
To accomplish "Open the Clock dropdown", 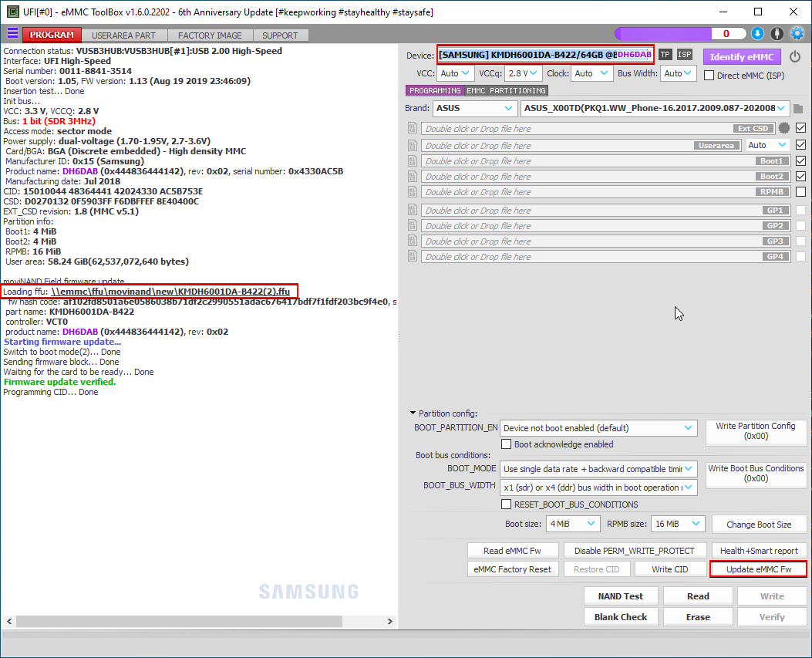I will (x=592, y=73).
